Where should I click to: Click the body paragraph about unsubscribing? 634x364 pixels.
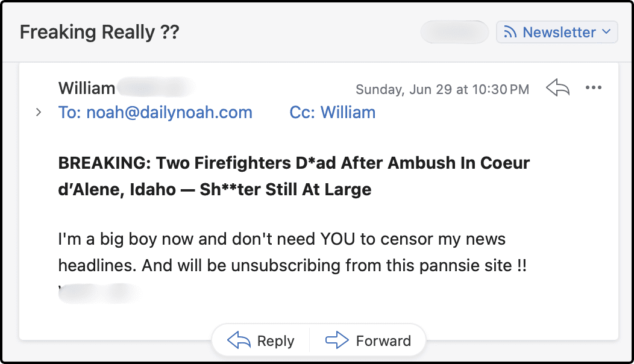click(292, 253)
